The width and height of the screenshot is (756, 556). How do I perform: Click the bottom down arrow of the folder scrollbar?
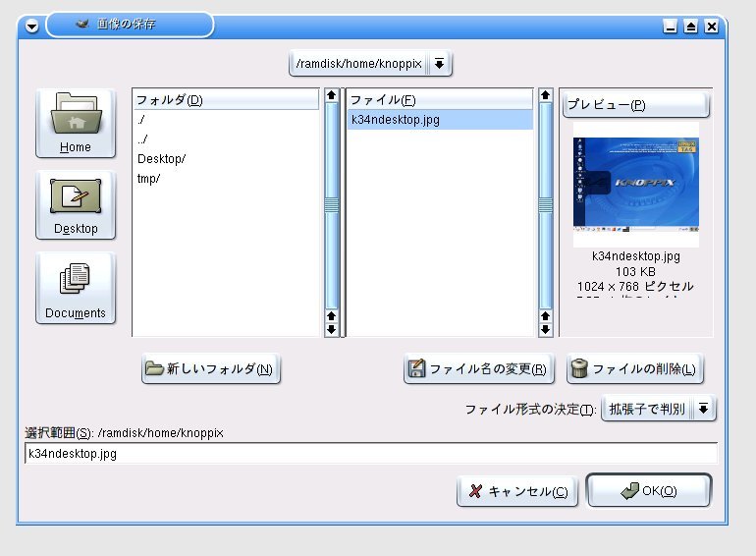tap(331, 330)
